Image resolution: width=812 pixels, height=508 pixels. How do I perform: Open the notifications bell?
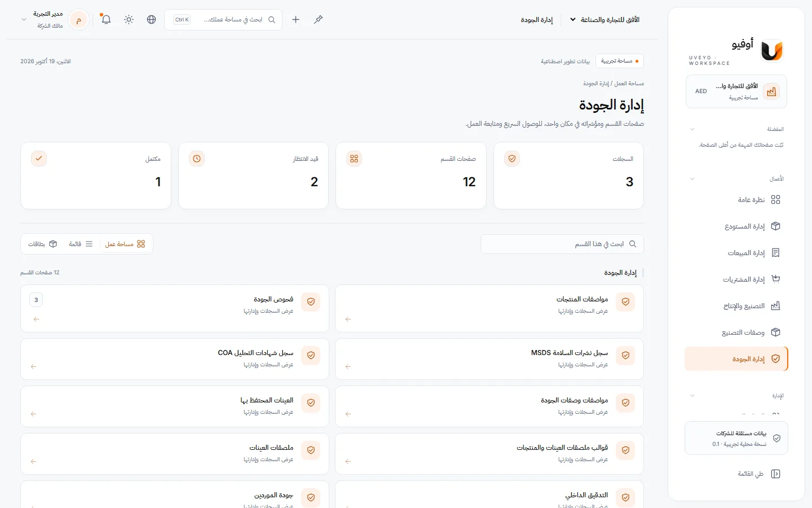tap(106, 20)
